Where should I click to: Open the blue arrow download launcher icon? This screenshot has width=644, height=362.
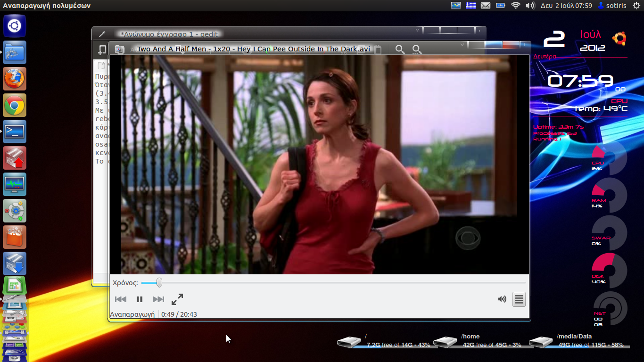(15, 263)
